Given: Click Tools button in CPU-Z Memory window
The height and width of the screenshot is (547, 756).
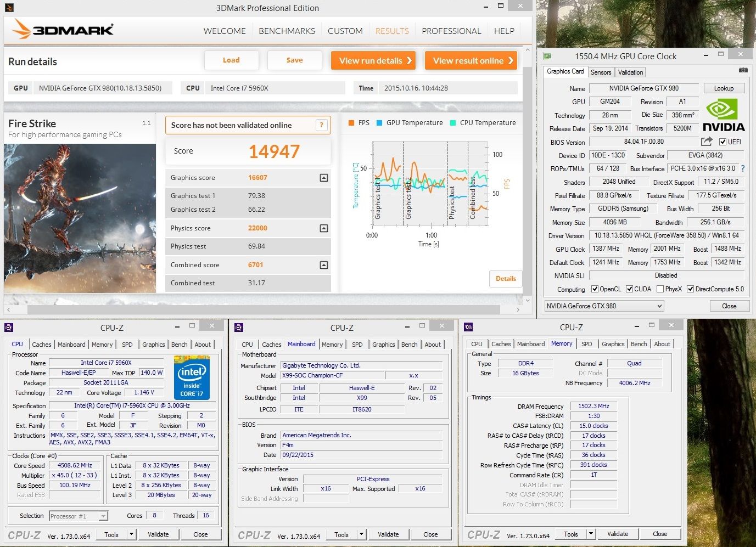Looking at the screenshot, I should (571, 534).
